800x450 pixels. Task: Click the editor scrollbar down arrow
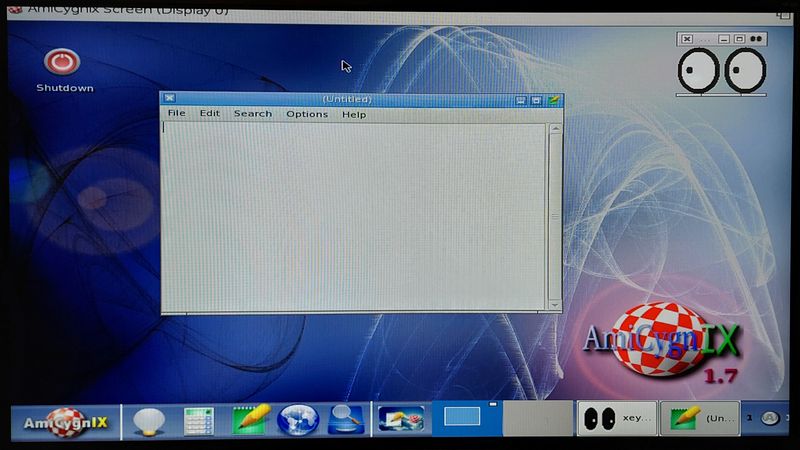click(x=555, y=303)
